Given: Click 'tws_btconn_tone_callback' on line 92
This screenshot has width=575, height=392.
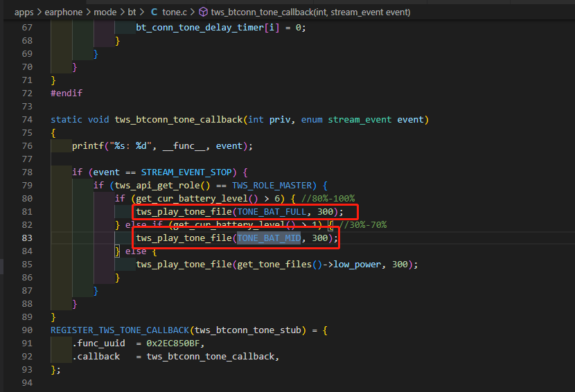Looking at the screenshot, I should [211, 357].
